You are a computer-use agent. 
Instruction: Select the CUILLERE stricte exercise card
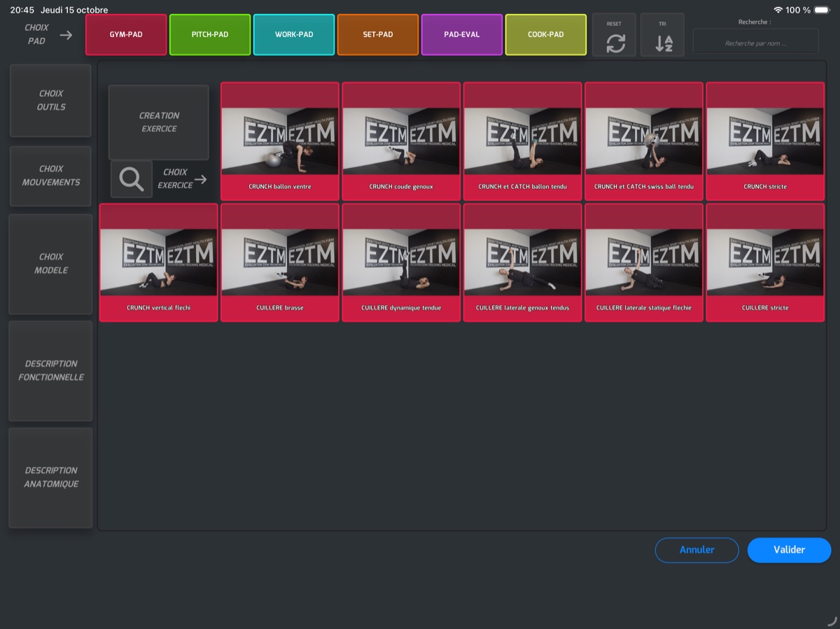(x=765, y=262)
